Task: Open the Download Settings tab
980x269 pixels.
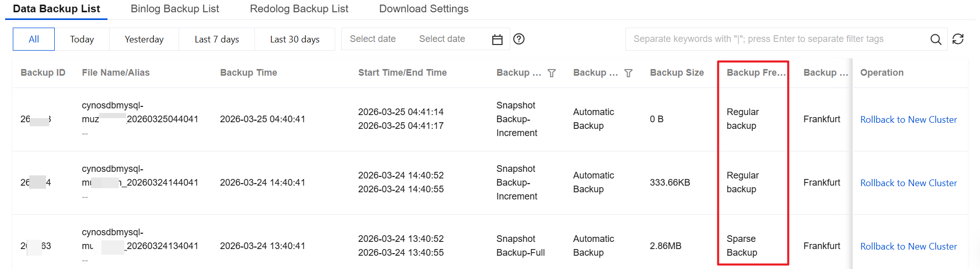Action: 424,9
